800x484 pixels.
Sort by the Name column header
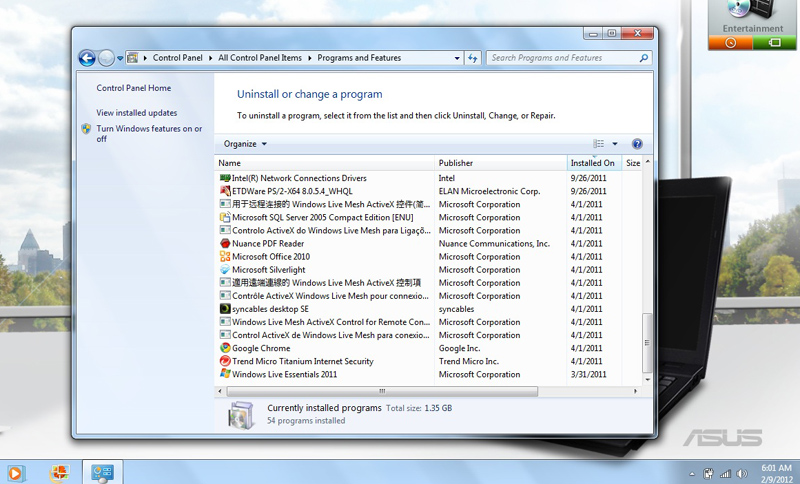324,163
